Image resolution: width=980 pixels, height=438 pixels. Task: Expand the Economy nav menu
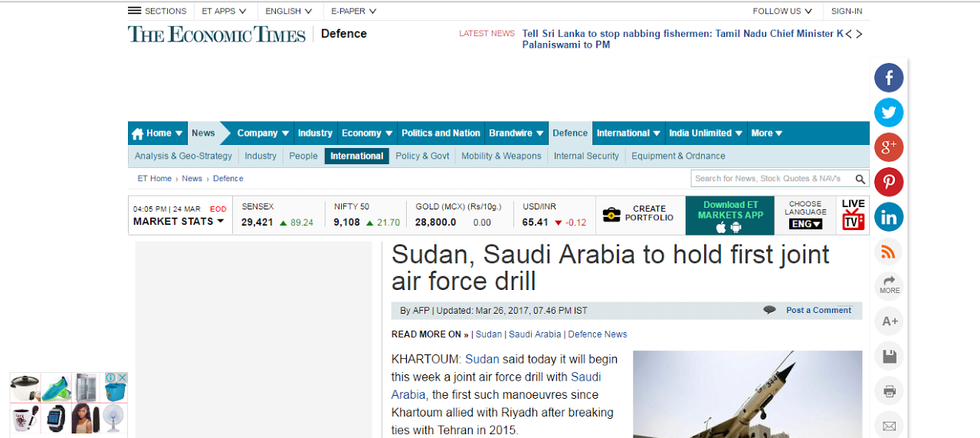tap(367, 133)
